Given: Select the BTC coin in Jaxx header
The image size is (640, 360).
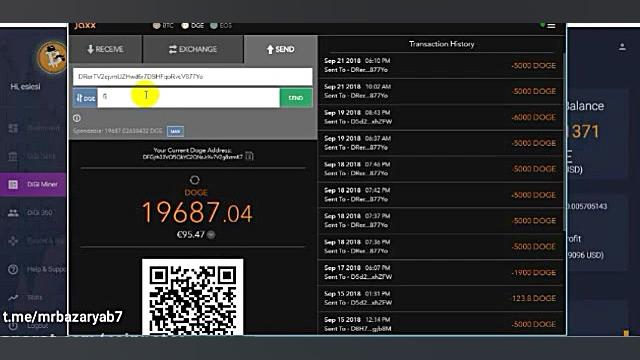Looking at the screenshot, I should [163, 25].
